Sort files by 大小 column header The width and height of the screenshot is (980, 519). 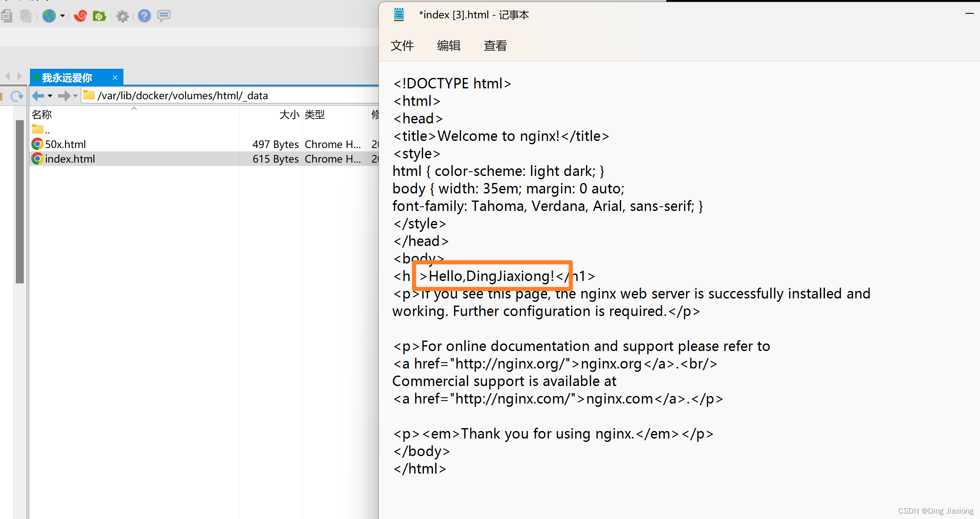point(271,114)
